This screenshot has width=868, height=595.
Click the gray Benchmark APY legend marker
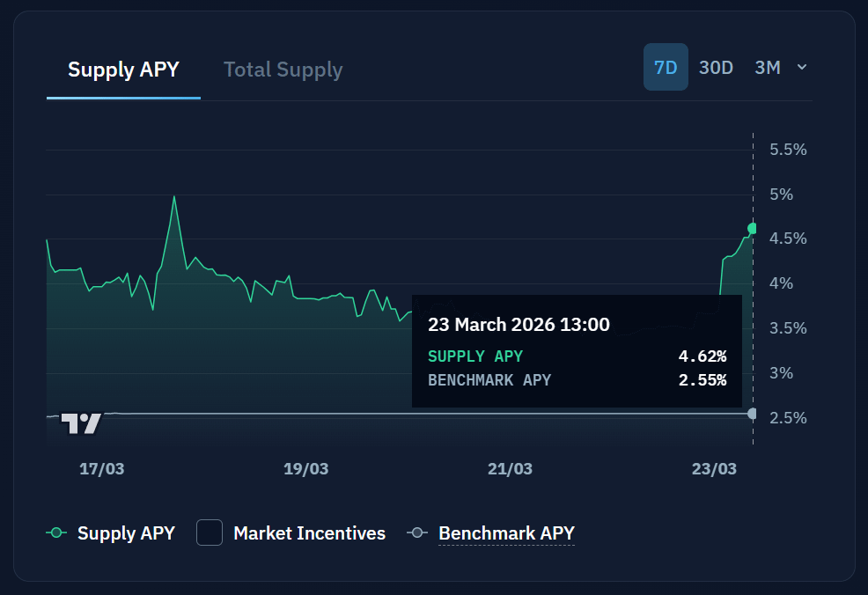pos(417,533)
